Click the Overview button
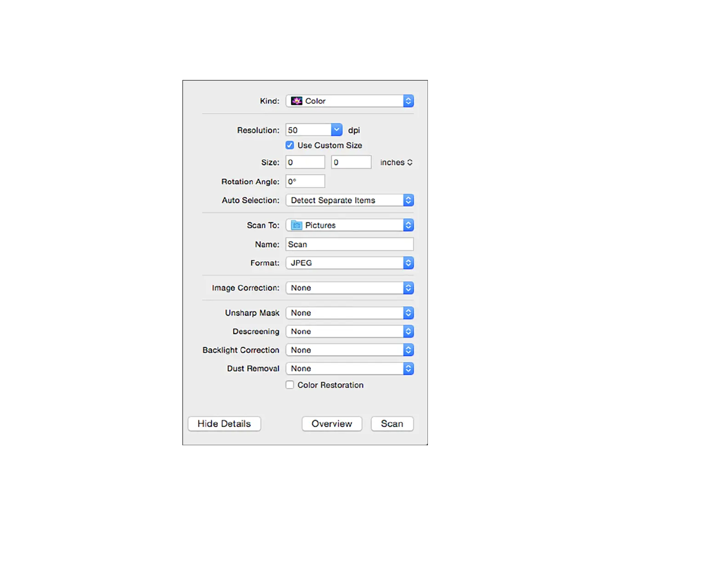The width and height of the screenshot is (728, 563). (332, 424)
